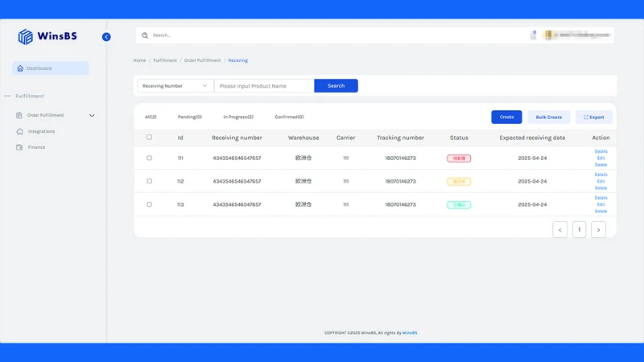Click Delete for row 112
Image resolution: width=644 pixels, height=362 pixels.
click(x=601, y=188)
